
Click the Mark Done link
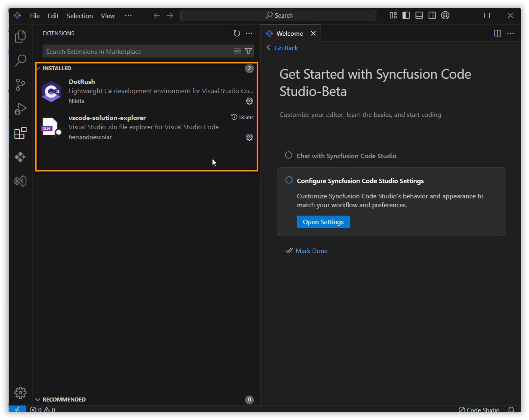click(x=311, y=251)
